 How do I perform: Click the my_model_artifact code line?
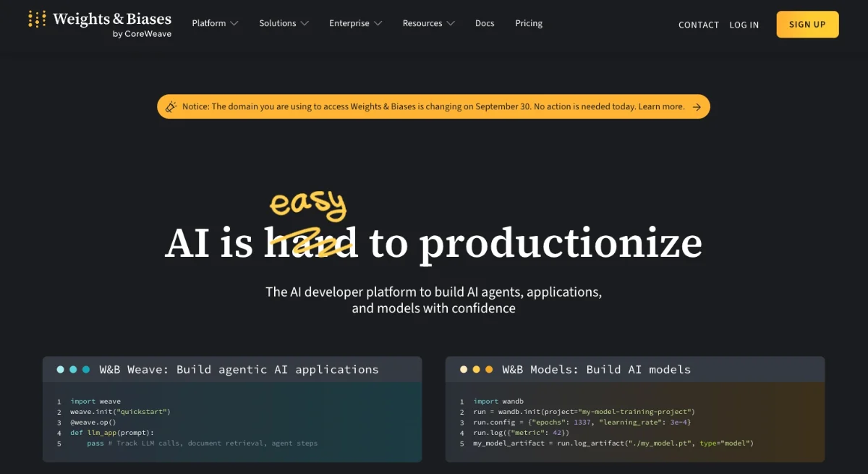pos(613,443)
